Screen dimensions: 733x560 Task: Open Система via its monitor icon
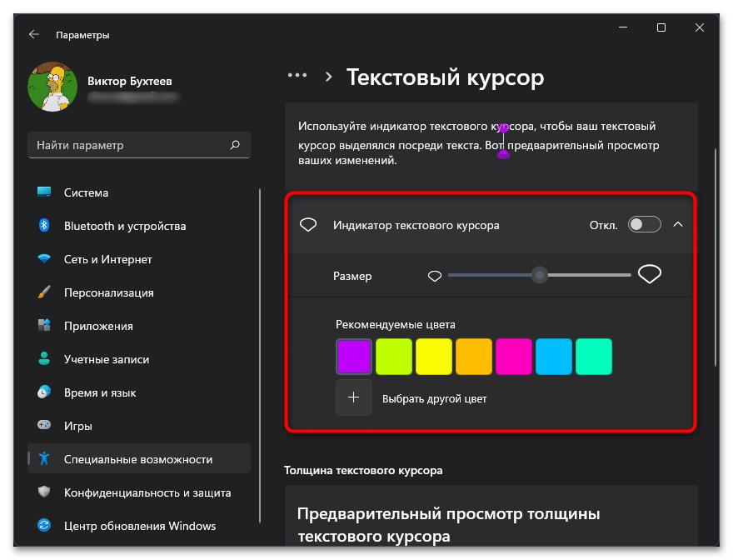pyautogui.click(x=45, y=192)
